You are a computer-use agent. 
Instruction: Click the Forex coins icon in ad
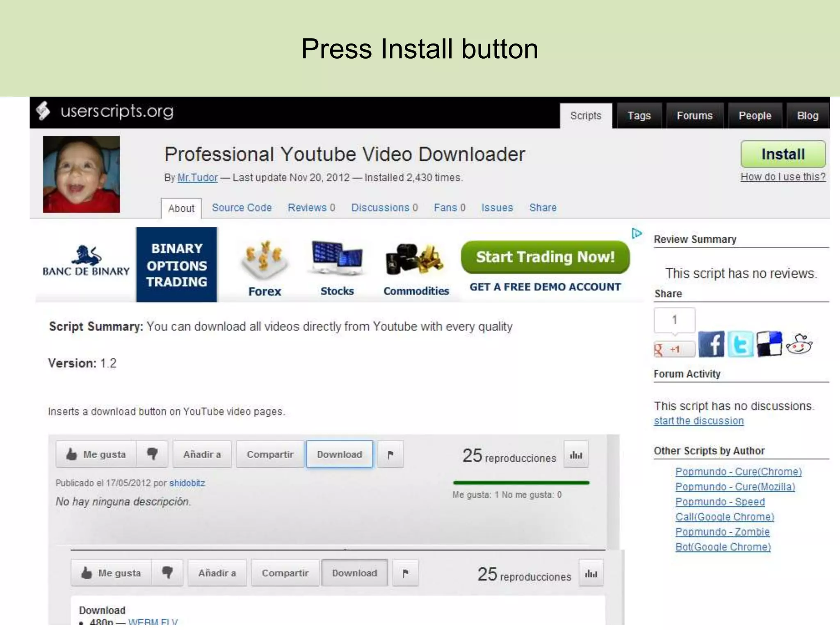(265, 260)
